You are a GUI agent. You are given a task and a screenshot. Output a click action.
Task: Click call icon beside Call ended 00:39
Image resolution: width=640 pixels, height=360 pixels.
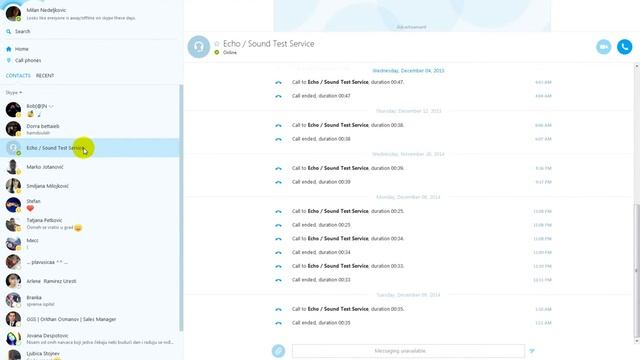(278, 182)
